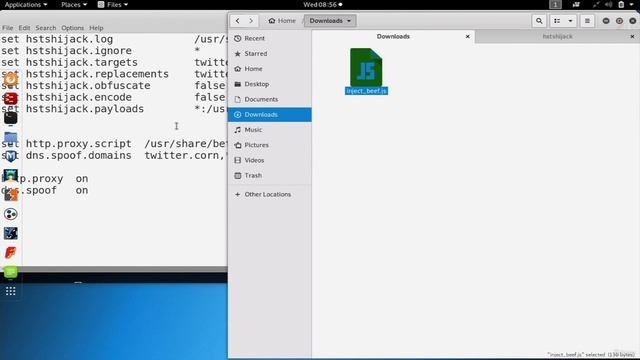Image resolution: width=640 pixels, height=360 pixels.
Task: Go forward in Files navigation
Action: [x=251, y=21]
